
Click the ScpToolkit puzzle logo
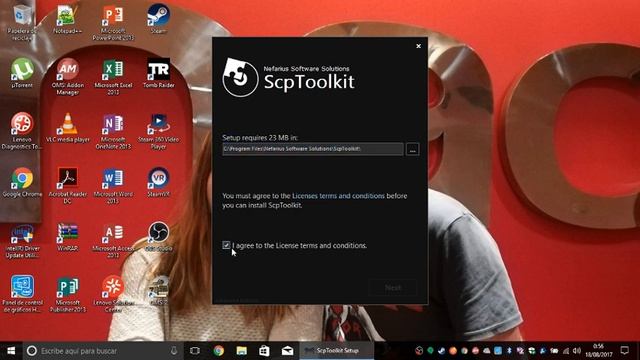240,77
